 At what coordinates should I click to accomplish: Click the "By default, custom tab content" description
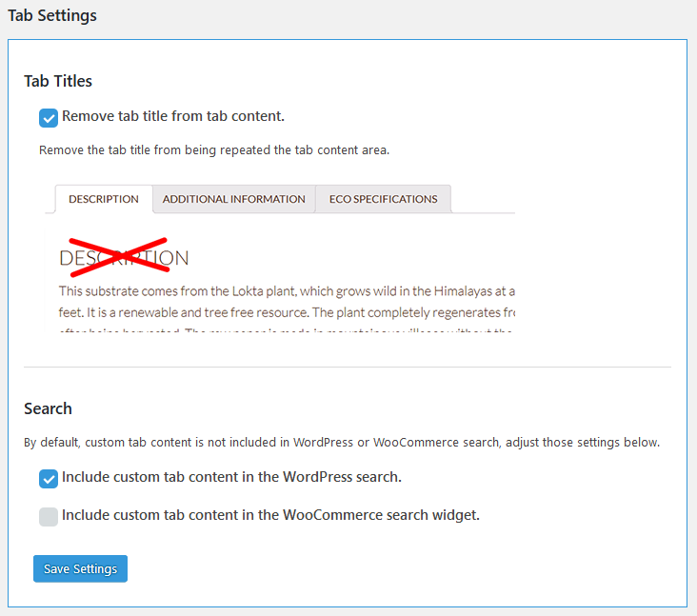(342, 443)
